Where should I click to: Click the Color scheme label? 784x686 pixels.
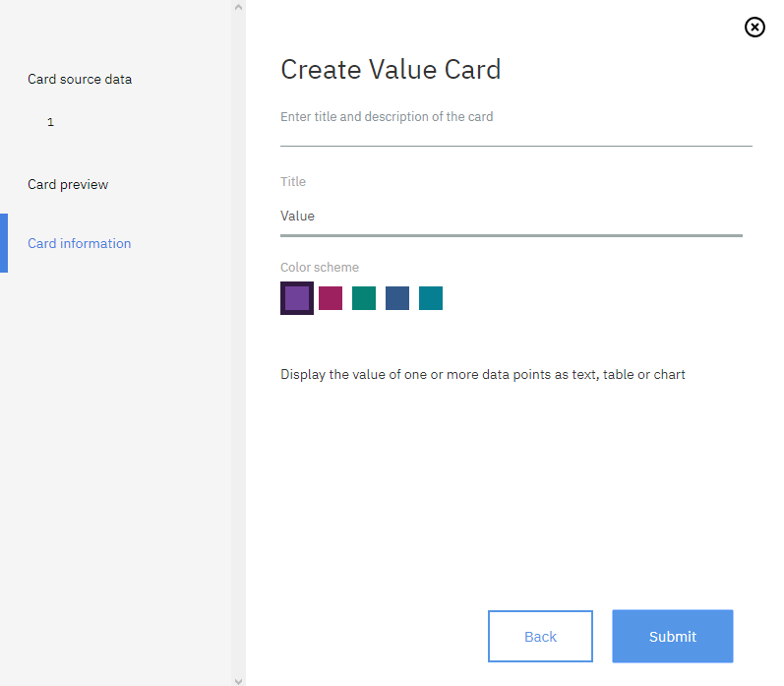coord(320,267)
